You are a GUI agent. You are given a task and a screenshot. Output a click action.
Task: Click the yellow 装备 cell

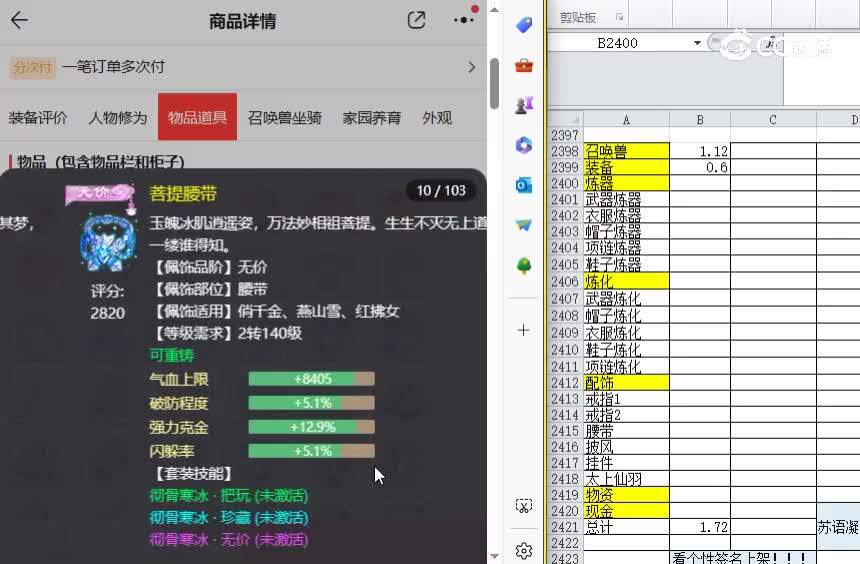tap(626, 167)
